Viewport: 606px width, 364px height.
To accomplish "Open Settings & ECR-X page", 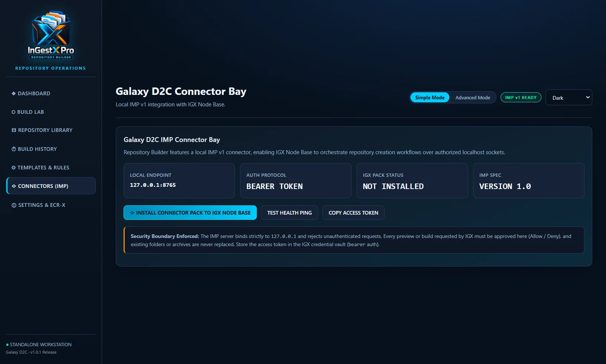I will coord(51,205).
